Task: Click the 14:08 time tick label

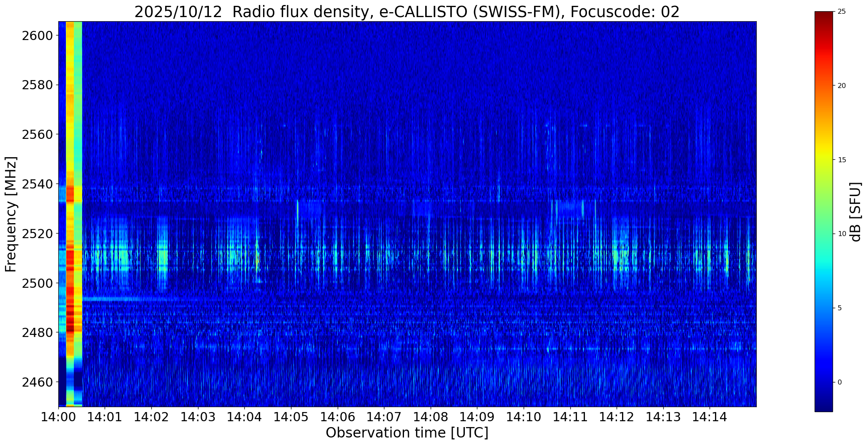Action: coord(431,417)
